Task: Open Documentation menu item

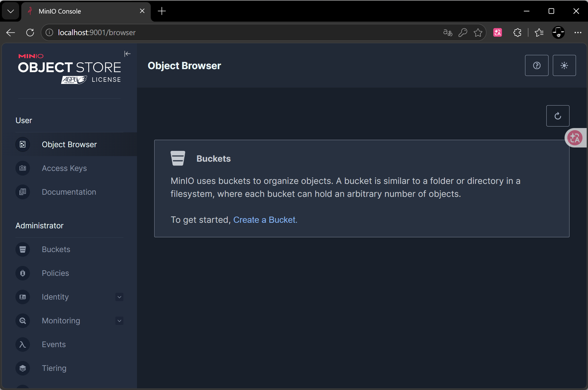Action: pyautogui.click(x=69, y=192)
